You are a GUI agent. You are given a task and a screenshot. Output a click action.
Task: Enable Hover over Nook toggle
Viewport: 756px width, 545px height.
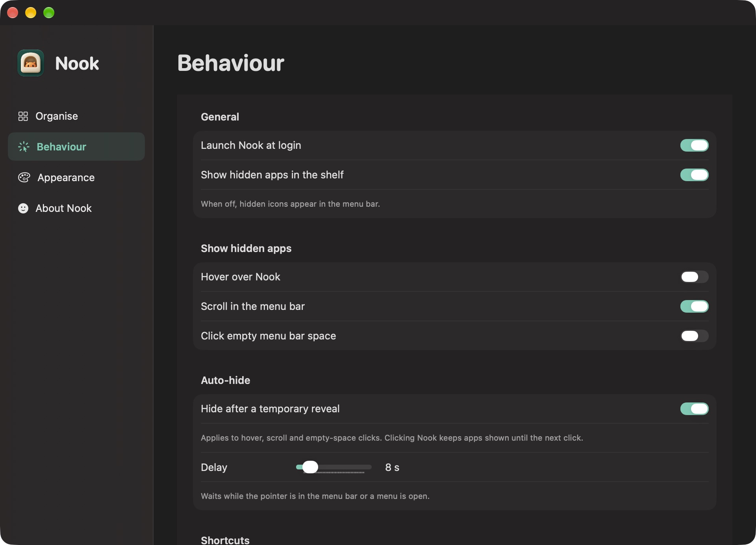tap(695, 277)
